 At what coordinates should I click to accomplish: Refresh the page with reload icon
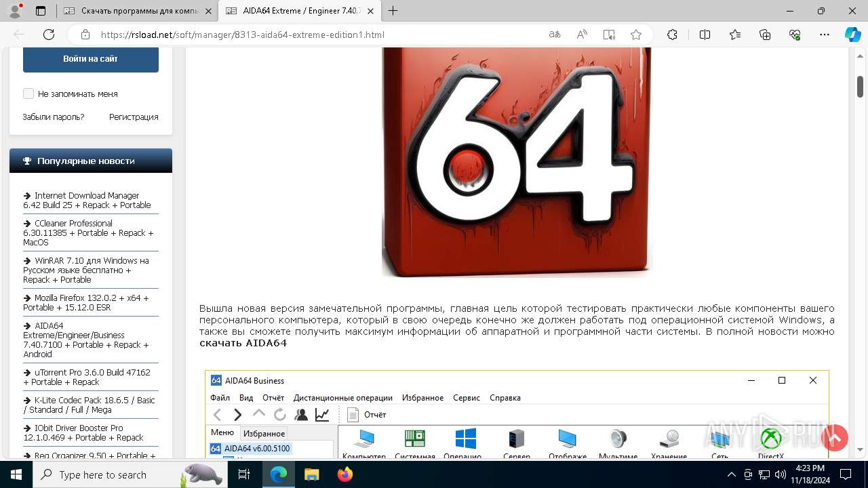tap(49, 35)
